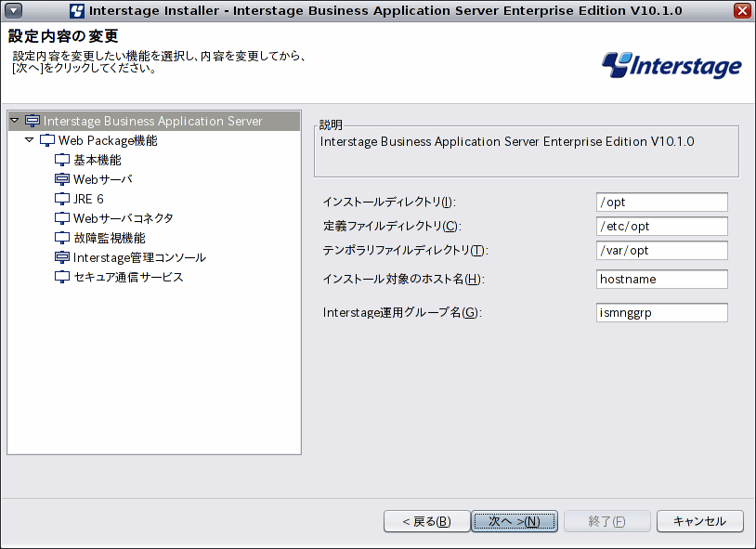Select the Web Package機能 tree item

[x=108, y=140]
